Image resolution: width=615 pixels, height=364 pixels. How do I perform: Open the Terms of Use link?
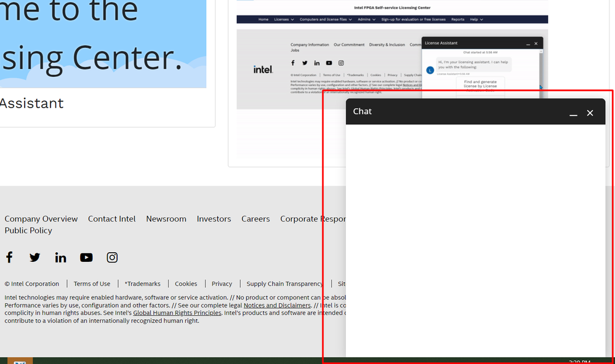click(92, 283)
